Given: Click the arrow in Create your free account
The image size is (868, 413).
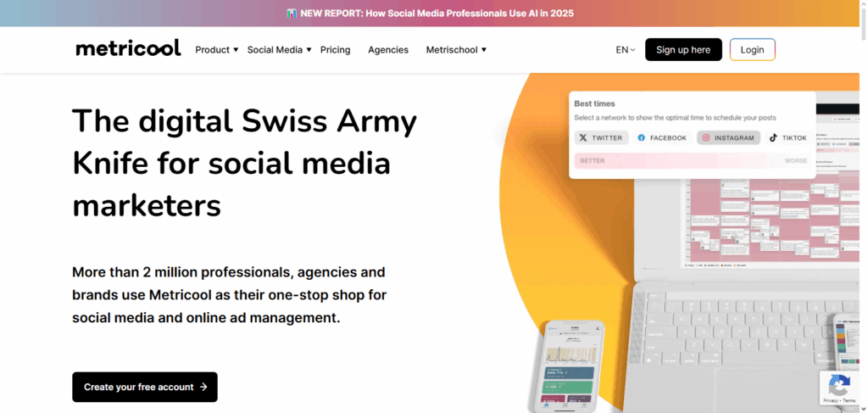Looking at the screenshot, I should click(203, 387).
